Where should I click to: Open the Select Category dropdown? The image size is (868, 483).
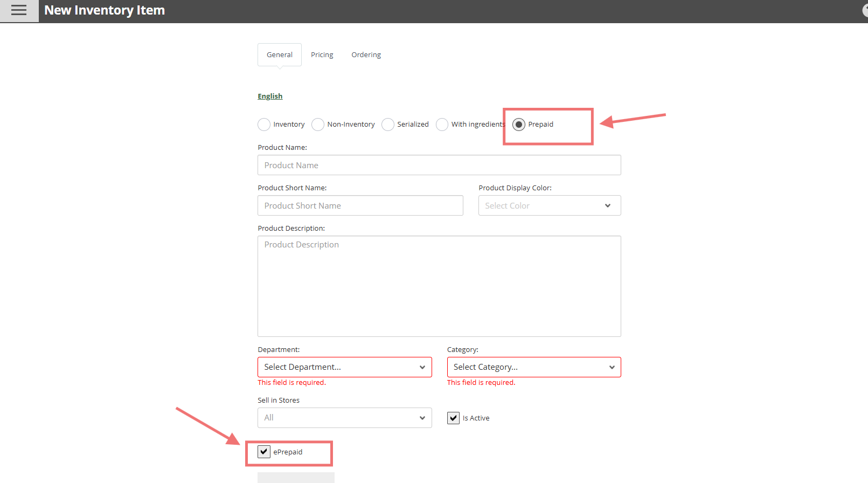coord(533,367)
